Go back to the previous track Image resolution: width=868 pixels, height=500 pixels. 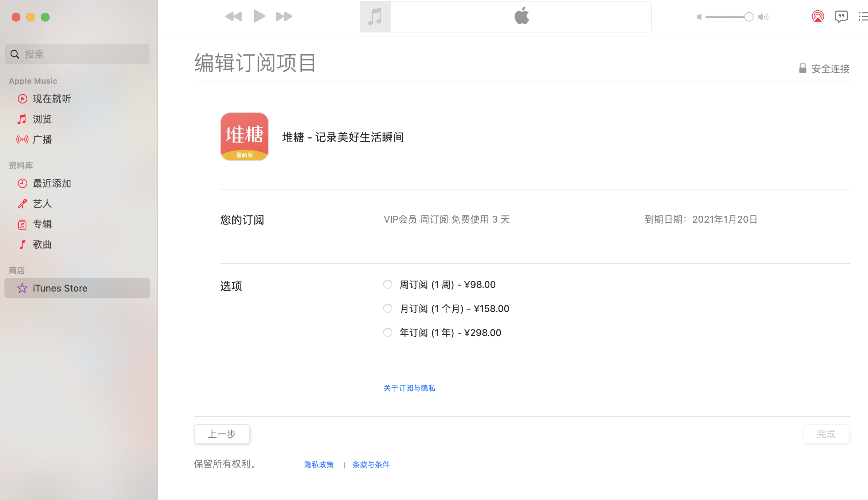(233, 16)
